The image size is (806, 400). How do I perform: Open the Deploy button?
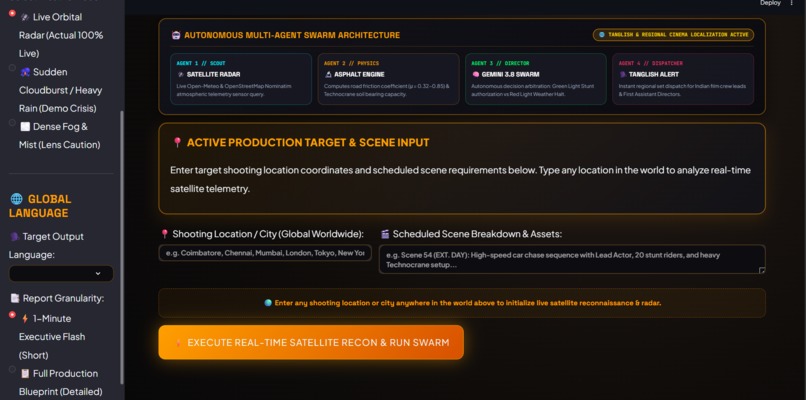[x=770, y=3]
